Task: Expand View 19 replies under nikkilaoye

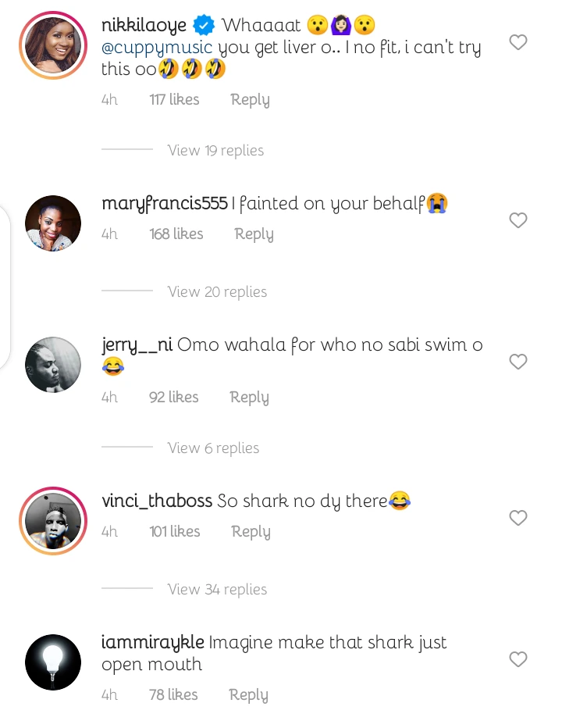Action: (x=215, y=151)
